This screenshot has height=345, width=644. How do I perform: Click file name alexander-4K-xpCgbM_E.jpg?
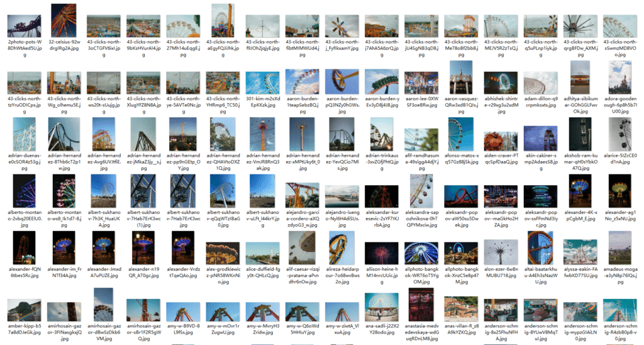coord(580,216)
